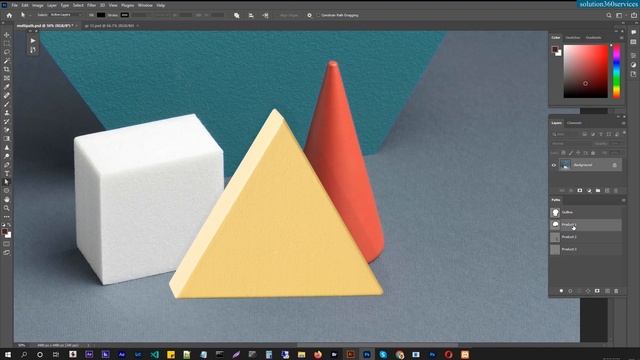Click the rainbow hue slider in Color panel
The width and height of the screenshot is (640, 360).
coord(616,71)
